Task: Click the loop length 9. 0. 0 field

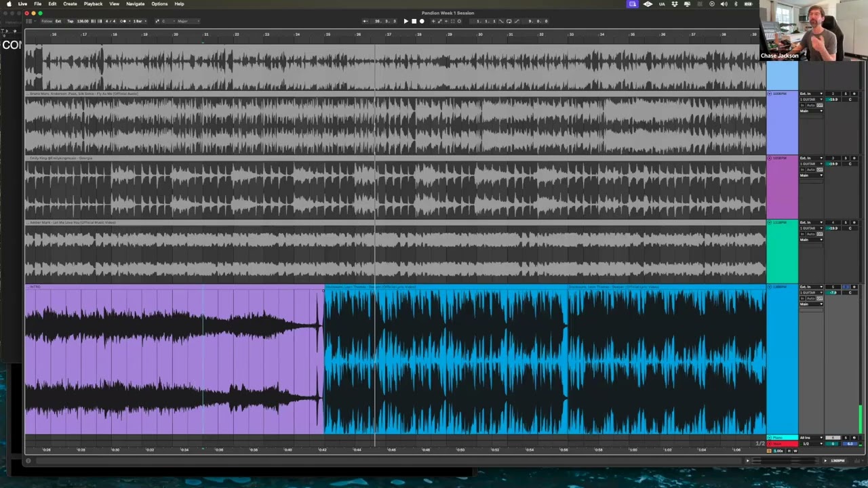Action: 536,21
